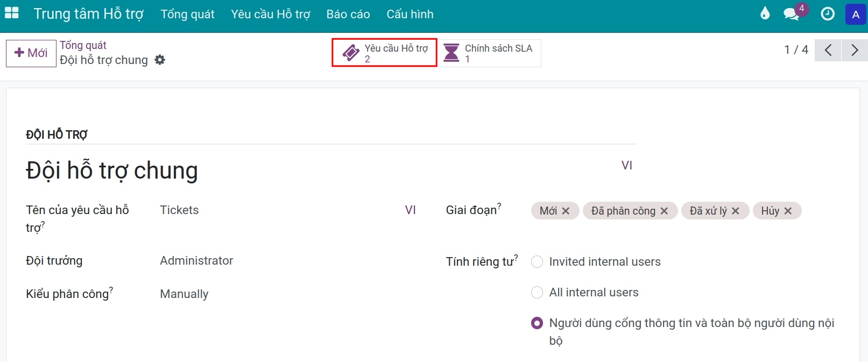Open the Báo cáo menu

[x=348, y=15]
